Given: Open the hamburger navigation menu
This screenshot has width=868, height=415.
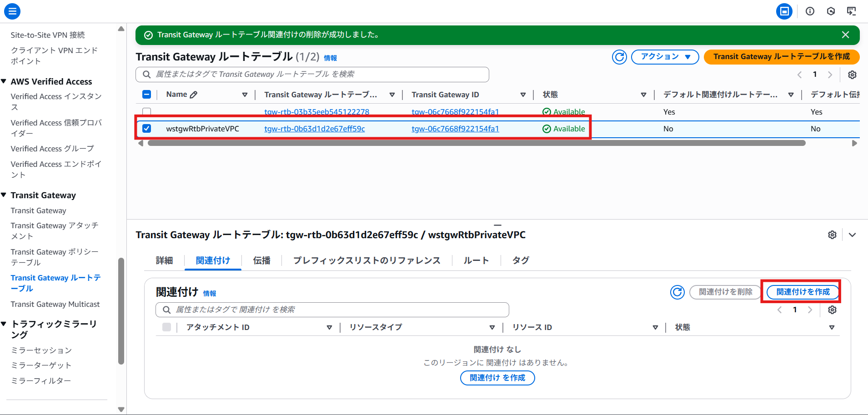Looking at the screenshot, I should pos(12,11).
